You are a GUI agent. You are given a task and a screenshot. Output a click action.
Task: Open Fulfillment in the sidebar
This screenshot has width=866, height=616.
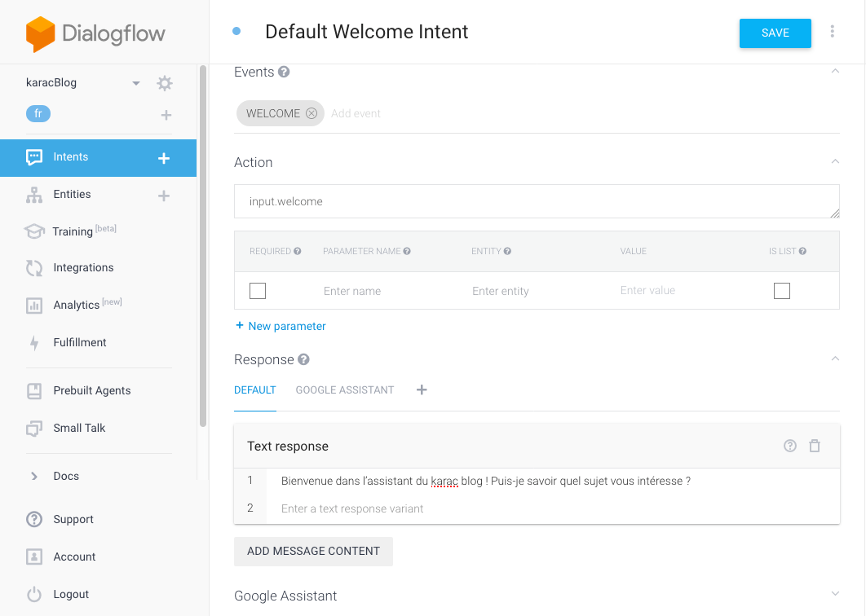80,342
